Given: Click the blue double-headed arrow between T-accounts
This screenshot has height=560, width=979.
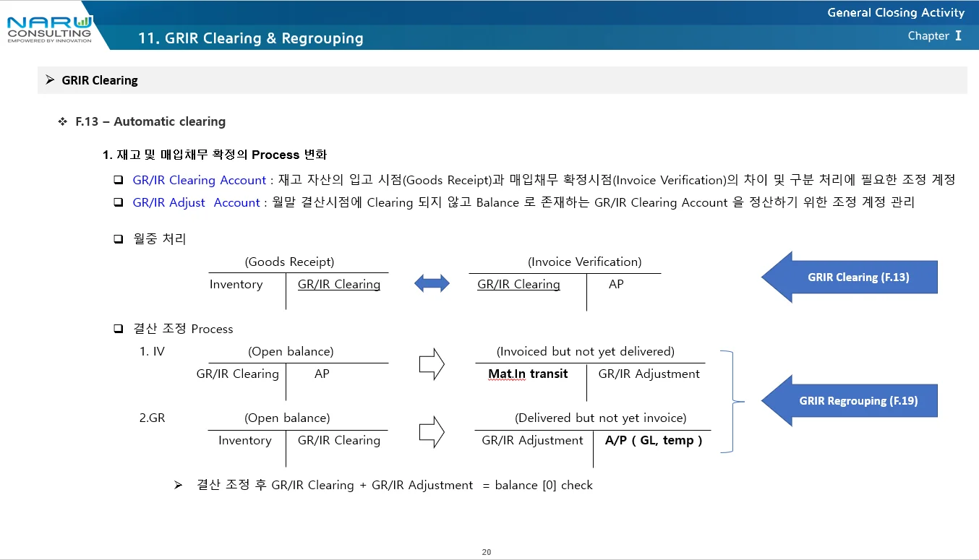Looking at the screenshot, I should pyautogui.click(x=432, y=284).
